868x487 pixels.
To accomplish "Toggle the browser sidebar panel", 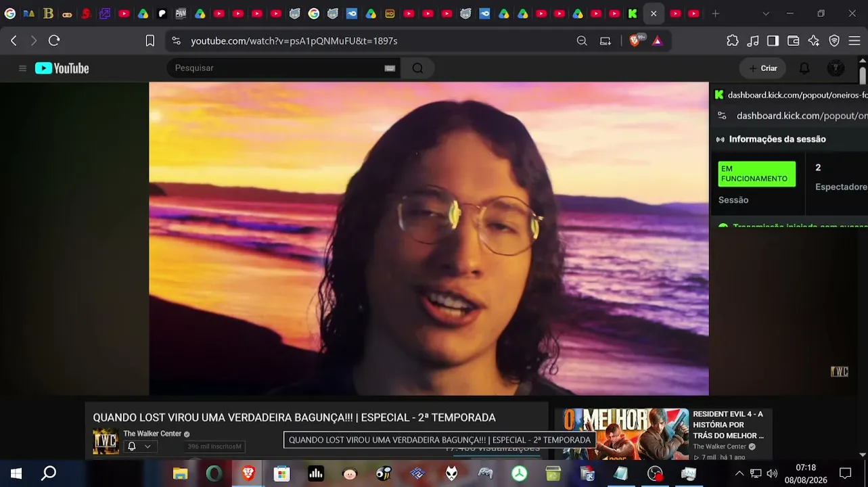I will 773,41.
